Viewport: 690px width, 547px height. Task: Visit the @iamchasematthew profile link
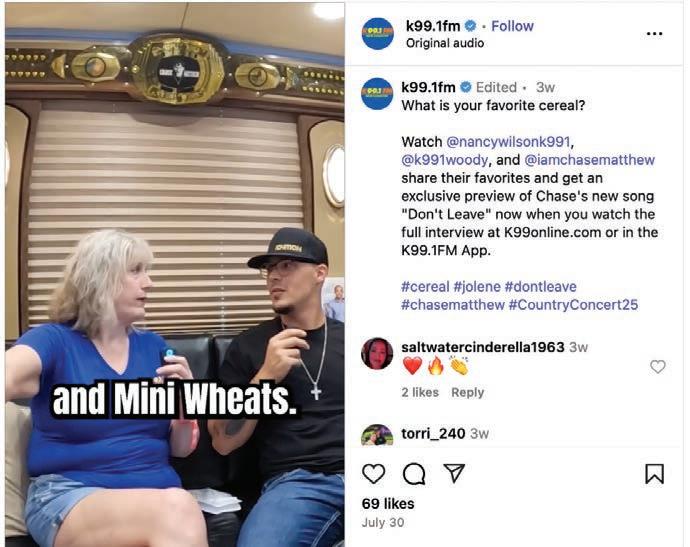pos(589,160)
